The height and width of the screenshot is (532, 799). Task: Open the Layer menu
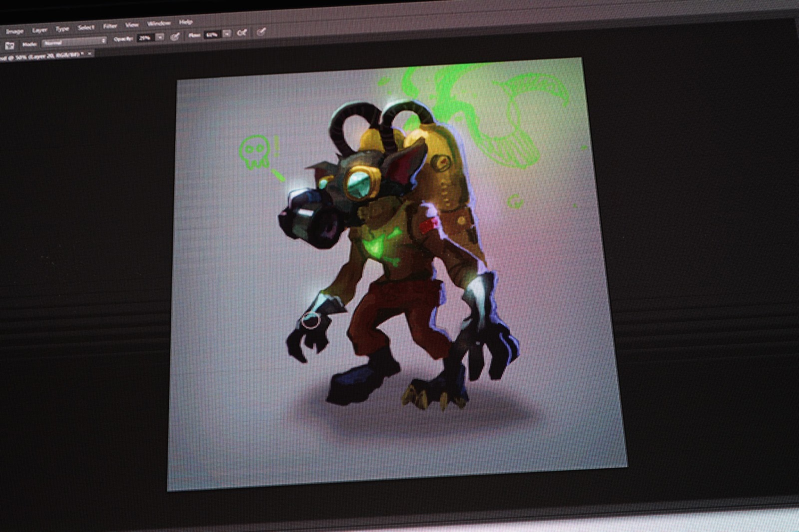[39, 30]
